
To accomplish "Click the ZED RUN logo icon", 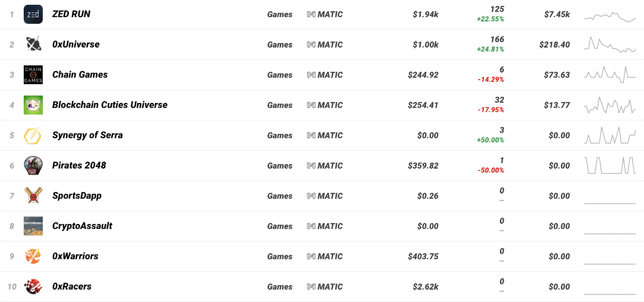I will pyautogui.click(x=33, y=14).
